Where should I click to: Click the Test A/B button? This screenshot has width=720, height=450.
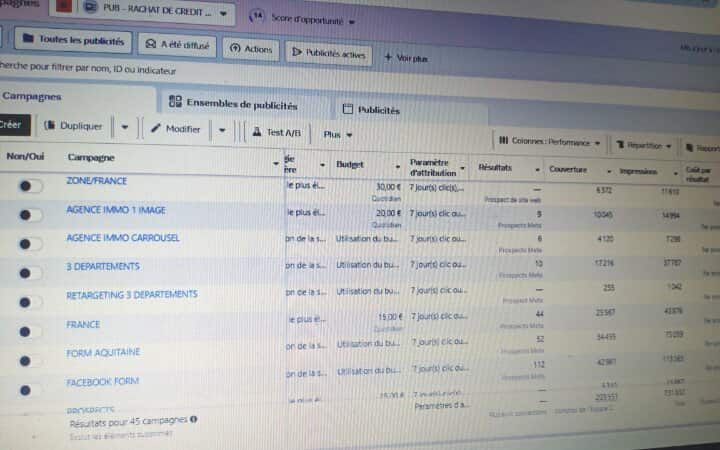(x=277, y=133)
